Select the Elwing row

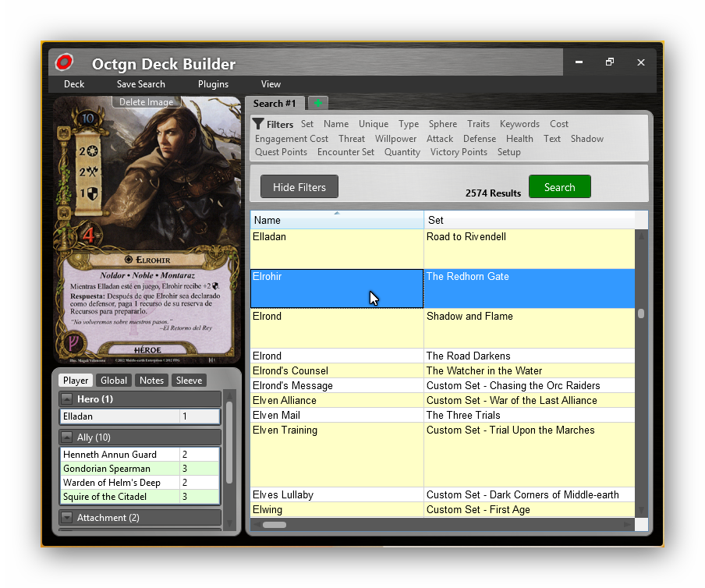[x=442, y=510]
